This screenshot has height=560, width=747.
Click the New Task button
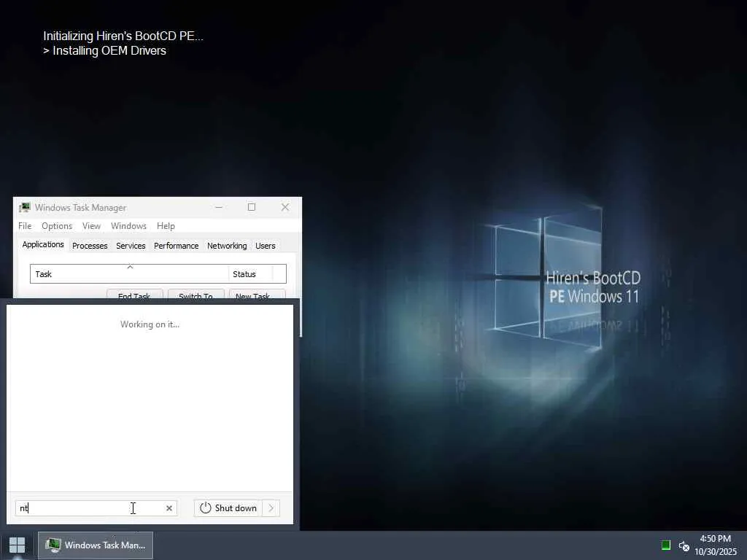pyautogui.click(x=258, y=295)
